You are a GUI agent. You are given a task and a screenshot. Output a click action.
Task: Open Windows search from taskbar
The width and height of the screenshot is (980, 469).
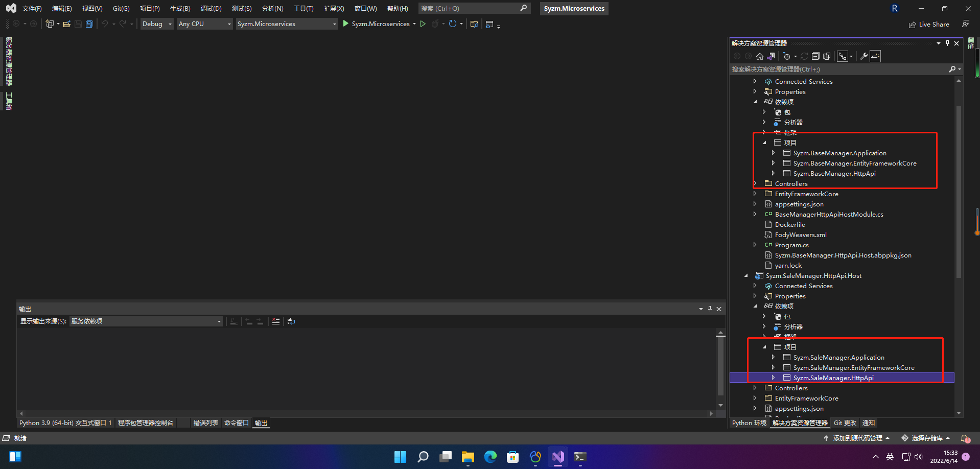[423, 457]
